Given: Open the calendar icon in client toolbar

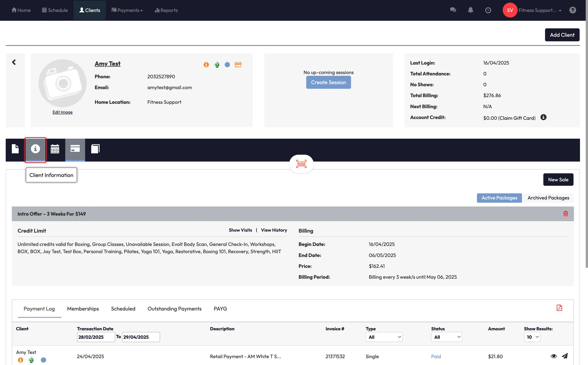Looking at the screenshot, I should pos(55,149).
